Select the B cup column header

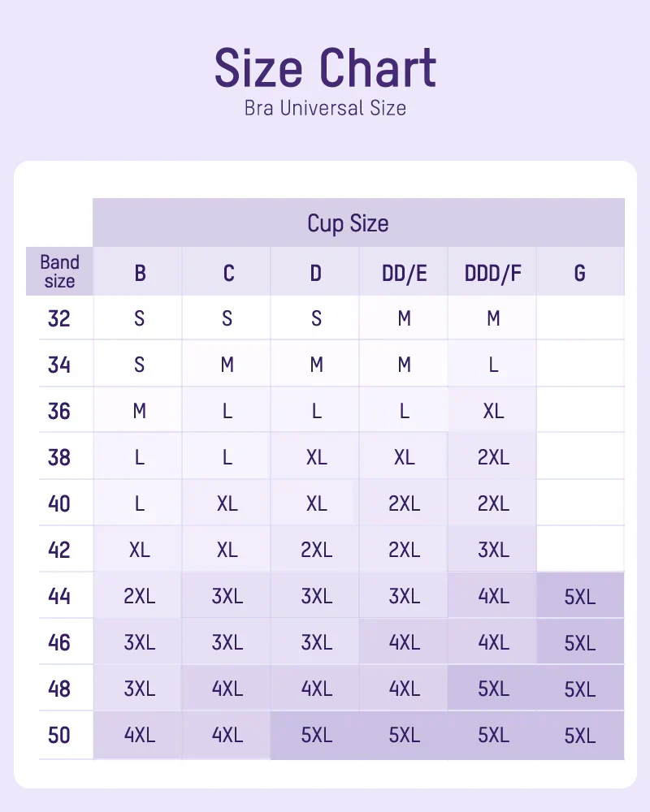(x=140, y=274)
